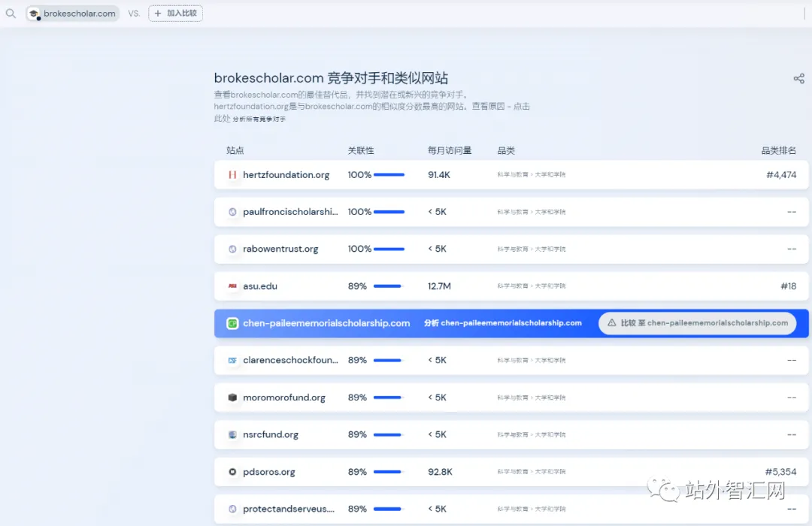Click the paulfroncischolarship site globe icon
Screen dimensions: 812x526
(x=232, y=212)
